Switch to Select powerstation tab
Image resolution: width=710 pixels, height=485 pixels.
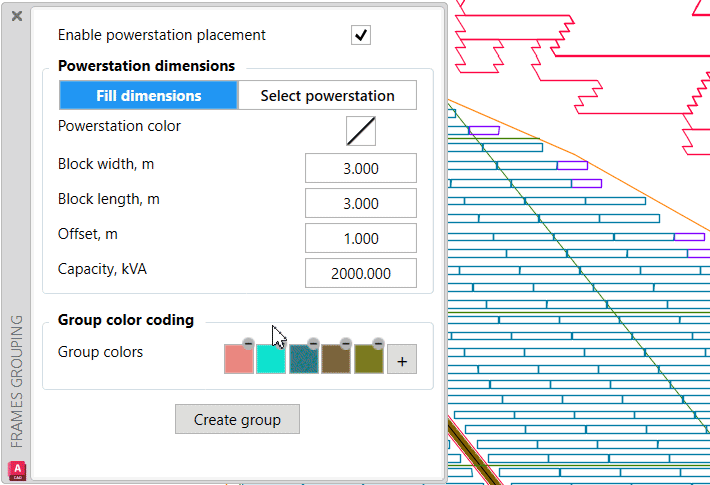click(x=327, y=96)
